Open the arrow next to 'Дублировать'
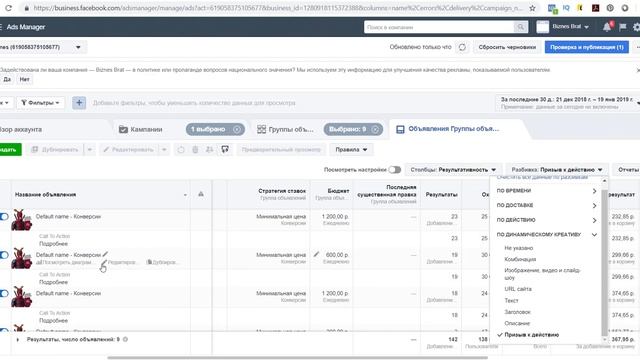 (90, 150)
